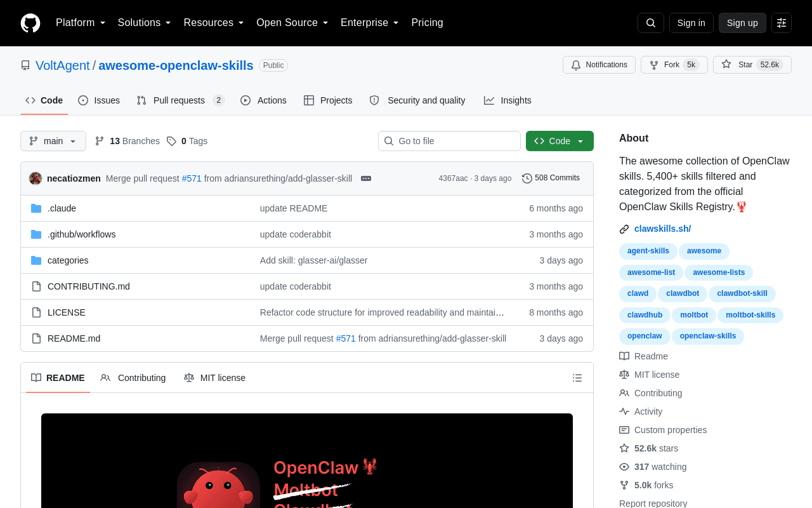Star the repository
The width and height of the screenshot is (812, 508).
tap(752, 65)
